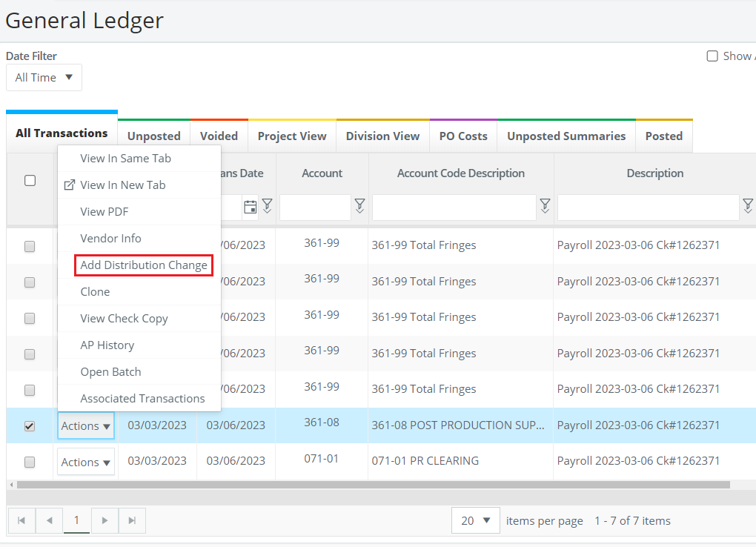Open the Account Code Description filter icon
This screenshot has width=756, height=547.
pyautogui.click(x=545, y=206)
